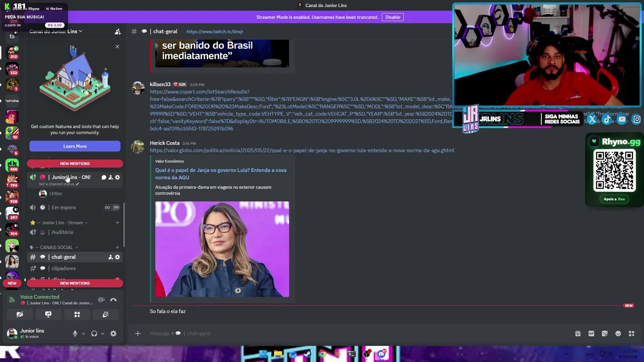The width and height of the screenshot is (644, 362).
Task: Add channel to Junior Lins - Stream category
Action: point(117,223)
